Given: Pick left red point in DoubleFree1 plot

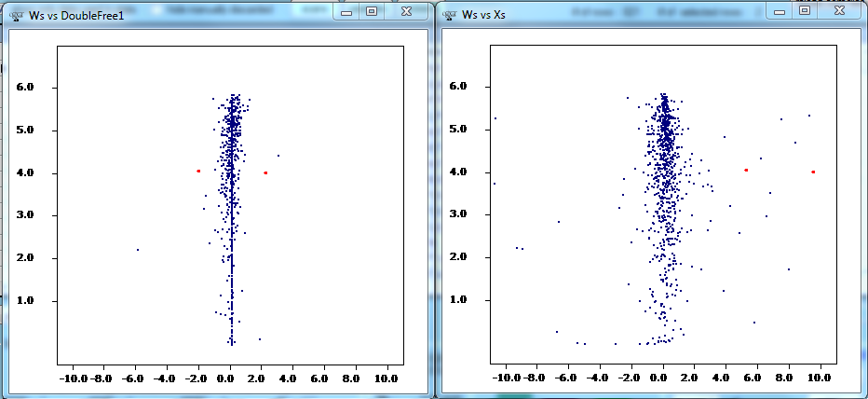Looking at the screenshot, I should coord(198,171).
